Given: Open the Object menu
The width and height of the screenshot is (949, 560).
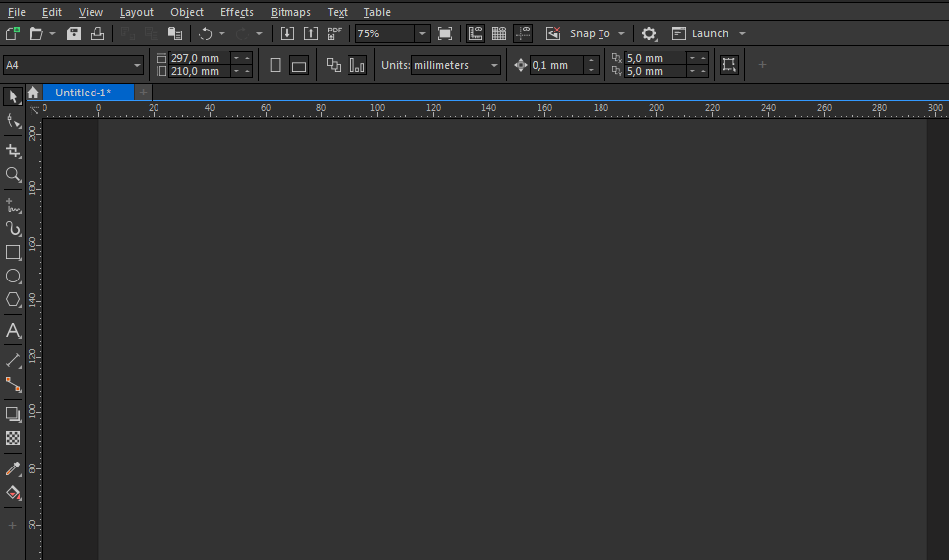Looking at the screenshot, I should (x=187, y=12).
